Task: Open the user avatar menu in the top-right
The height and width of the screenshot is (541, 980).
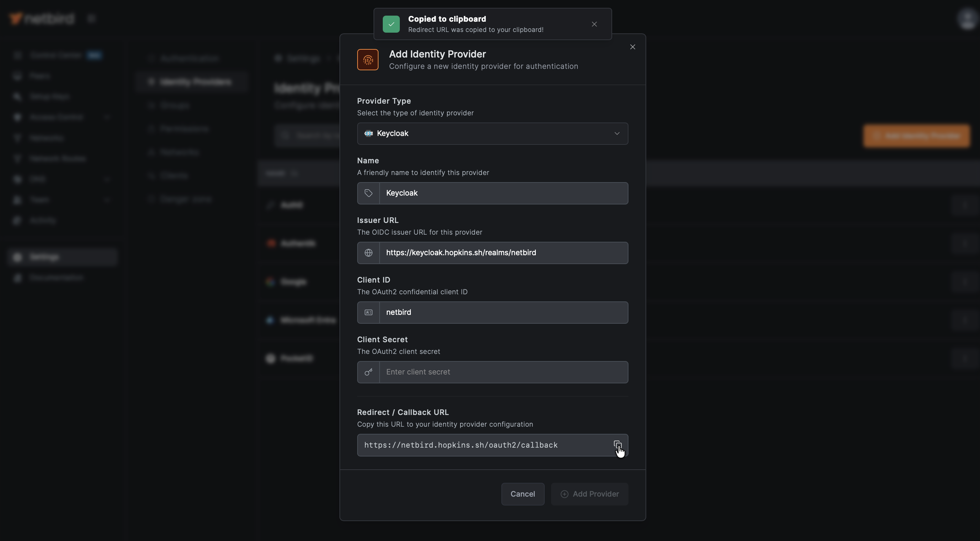Action: pos(966,19)
